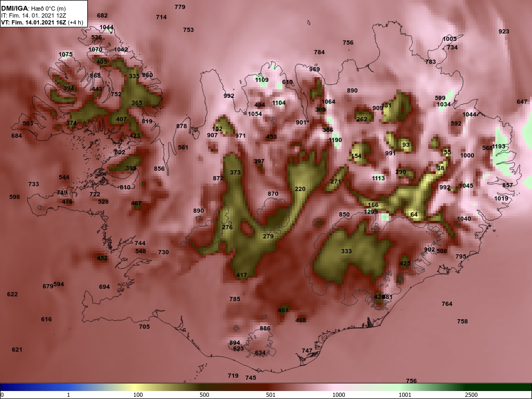Image resolution: width=532 pixels, height=399 pixels.
Task: Click the 262 value label
Action: click(x=362, y=119)
